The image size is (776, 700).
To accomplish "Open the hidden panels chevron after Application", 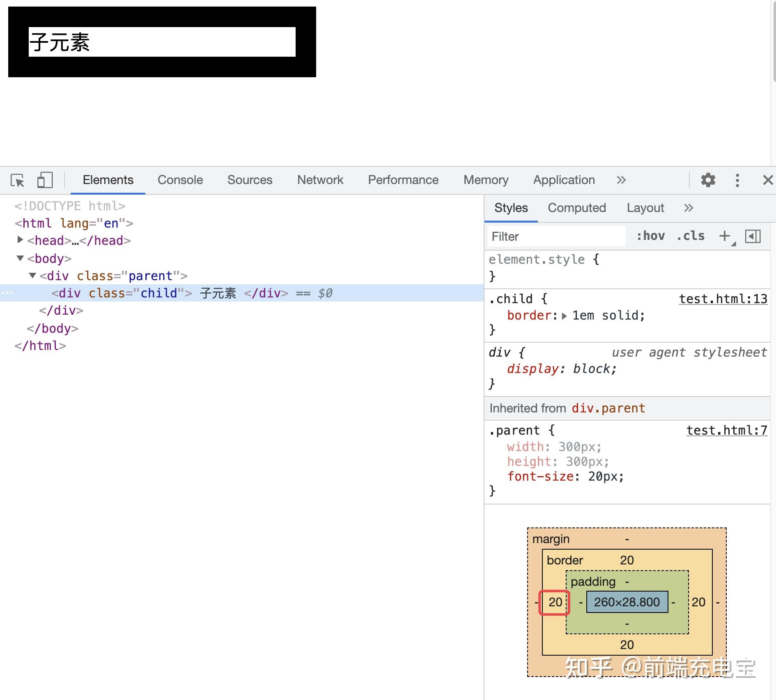I will click(621, 180).
